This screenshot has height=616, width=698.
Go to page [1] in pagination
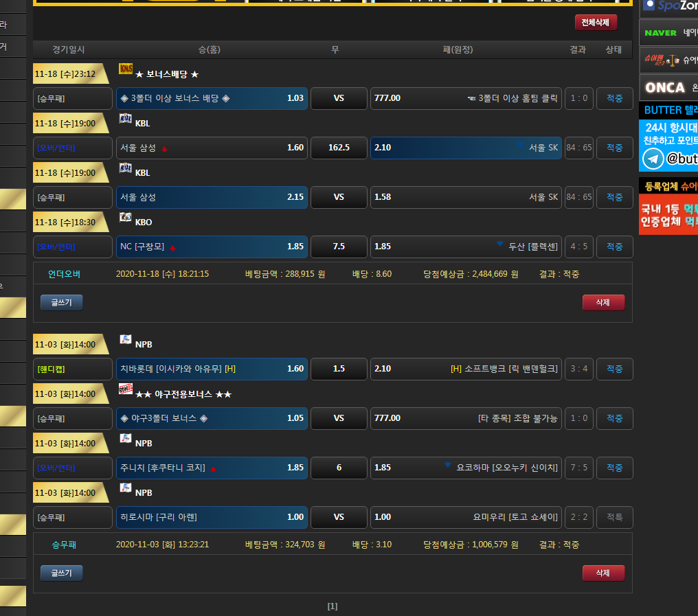(x=333, y=606)
